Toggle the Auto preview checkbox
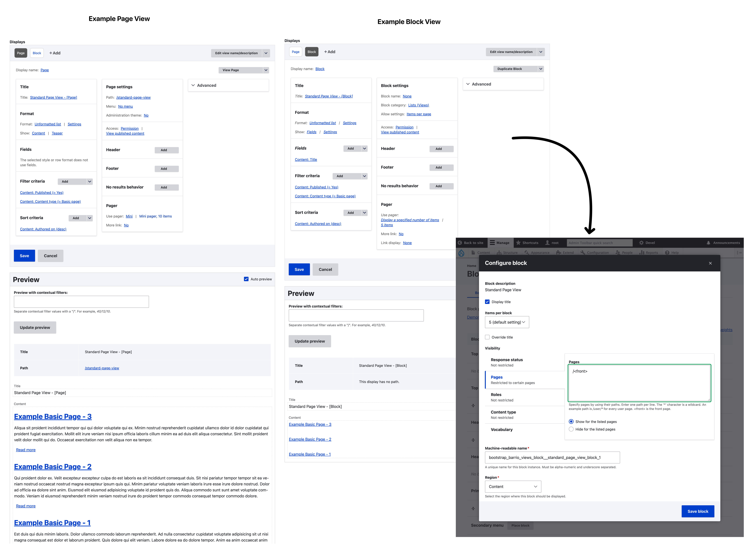This screenshot has width=756, height=544. (246, 279)
